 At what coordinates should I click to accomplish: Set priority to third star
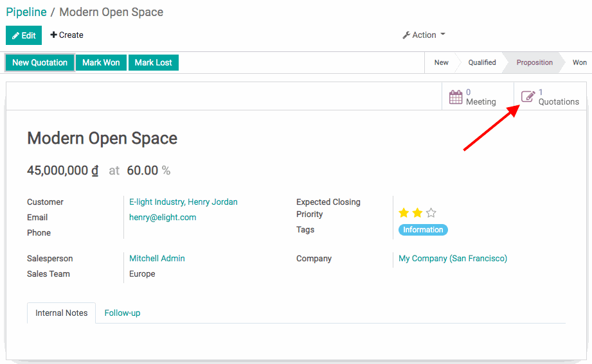click(x=431, y=212)
